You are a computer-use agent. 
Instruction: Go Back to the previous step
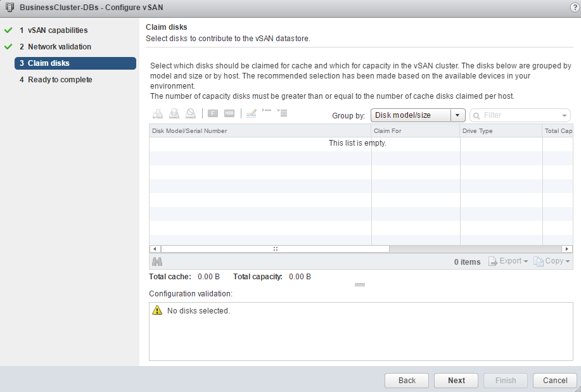click(x=407, y=381)
